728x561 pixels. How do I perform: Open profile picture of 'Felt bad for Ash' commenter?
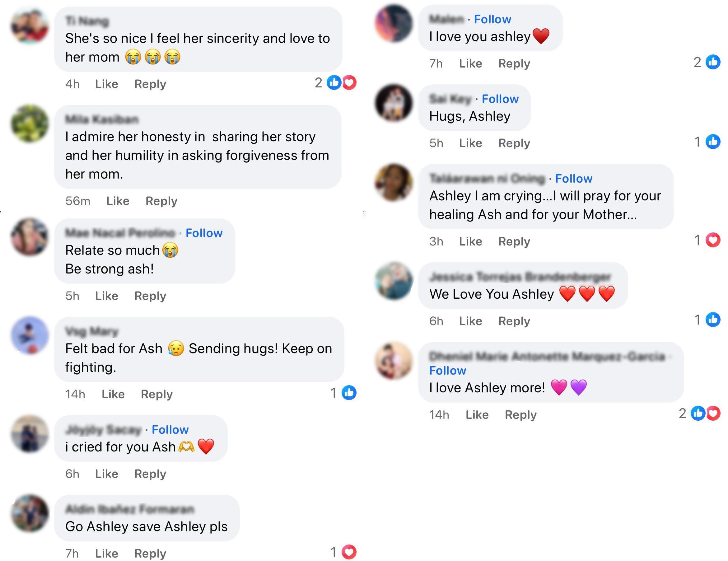[30, 335]
